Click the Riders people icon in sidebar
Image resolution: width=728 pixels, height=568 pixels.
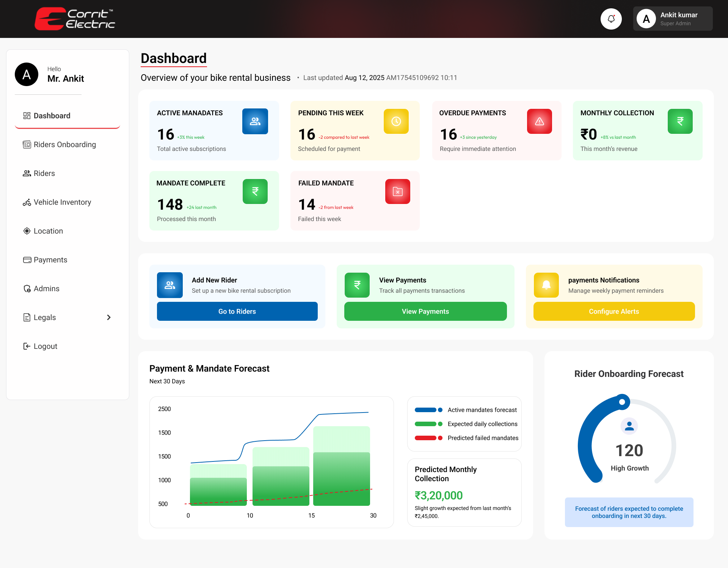coord(27,173)
